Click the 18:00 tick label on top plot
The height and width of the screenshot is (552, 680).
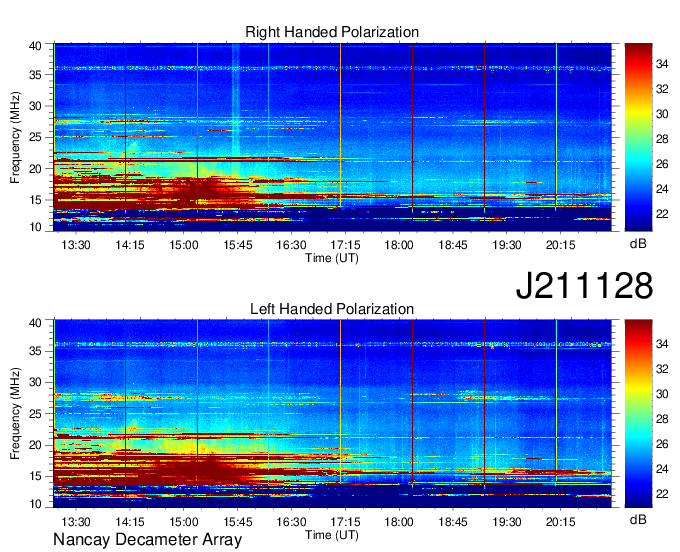[399, 245]
